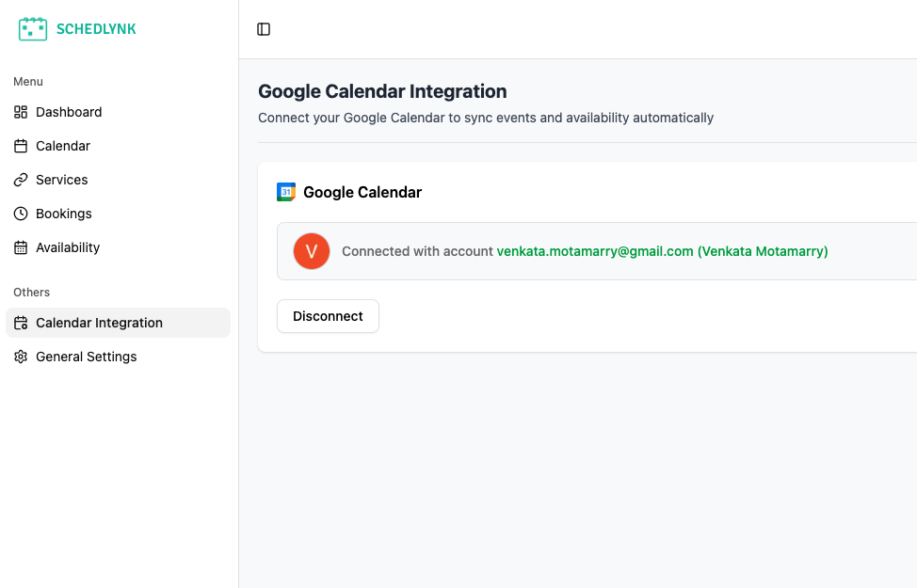Open the General Settings gear icon
Screen dimensions: 917x588
[x=21, y=357]
